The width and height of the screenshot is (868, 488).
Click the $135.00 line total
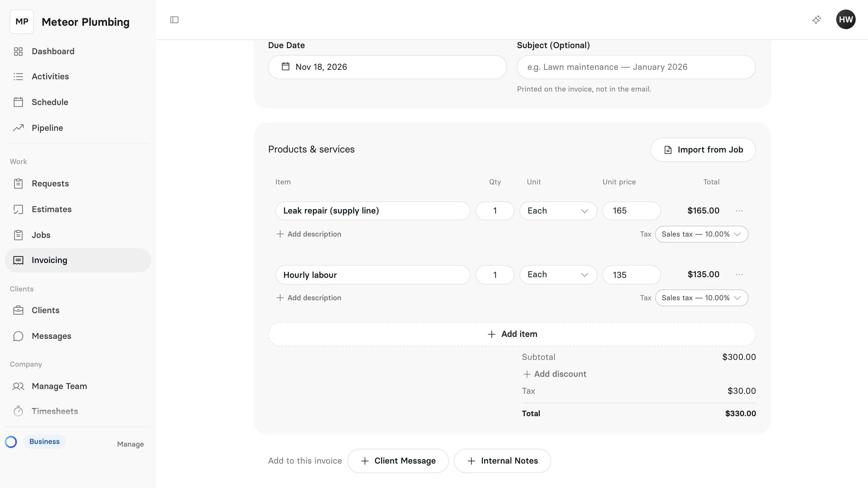(703, 274)
